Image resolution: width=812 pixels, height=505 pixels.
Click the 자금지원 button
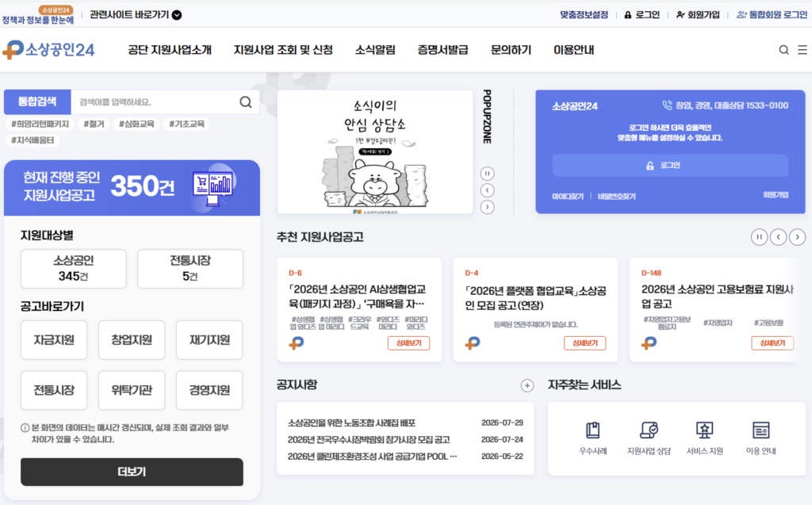[54, 340]
